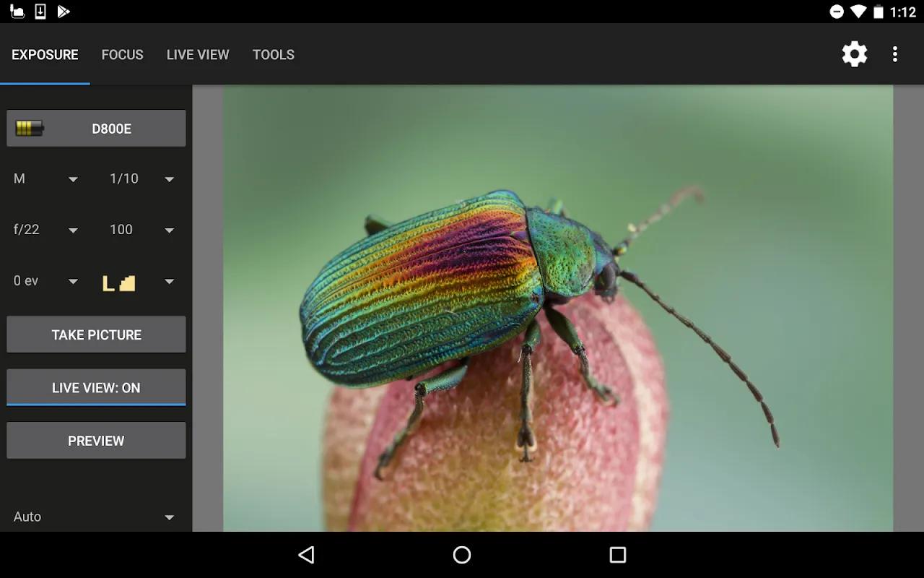This screenshot has width=924, height=578.
Task: Tap the Android home circle icon
Action: (x=462, y=555)
